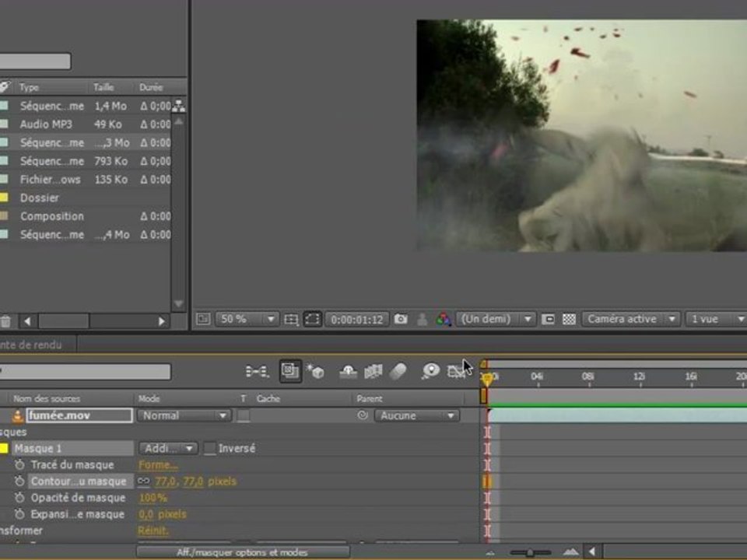Toggle stopwatch for Contour...u masque
This screenshot has width=747, height=560.
[19, 481]
